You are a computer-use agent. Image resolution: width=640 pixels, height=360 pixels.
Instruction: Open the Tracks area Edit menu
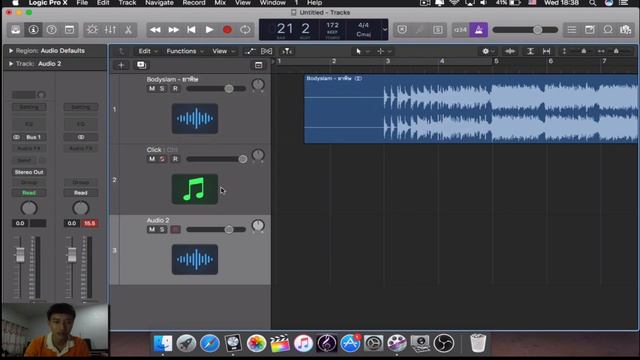[x=147, y=51]
